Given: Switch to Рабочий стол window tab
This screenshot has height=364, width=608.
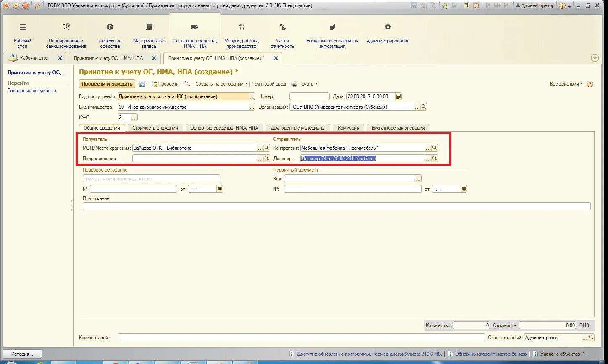Looking at the screenshot, I should click(x=34, y=58).
